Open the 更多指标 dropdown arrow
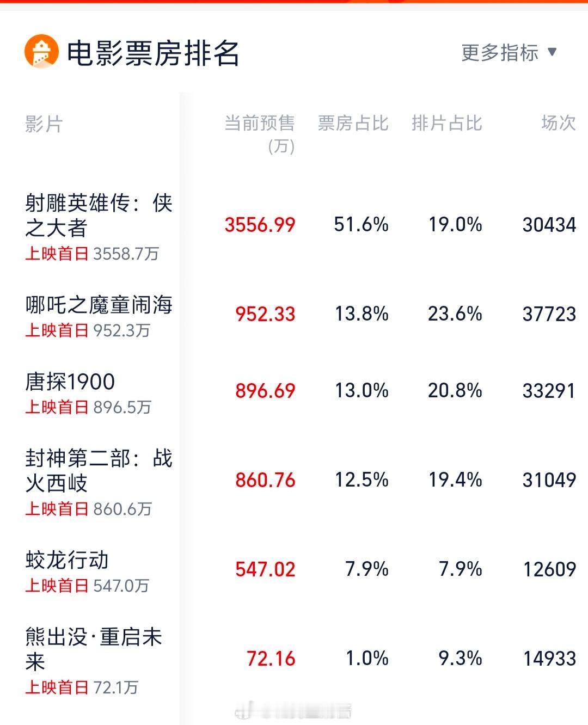The width and height of the screenshot is (588, 725). click(x=552, y=52)
